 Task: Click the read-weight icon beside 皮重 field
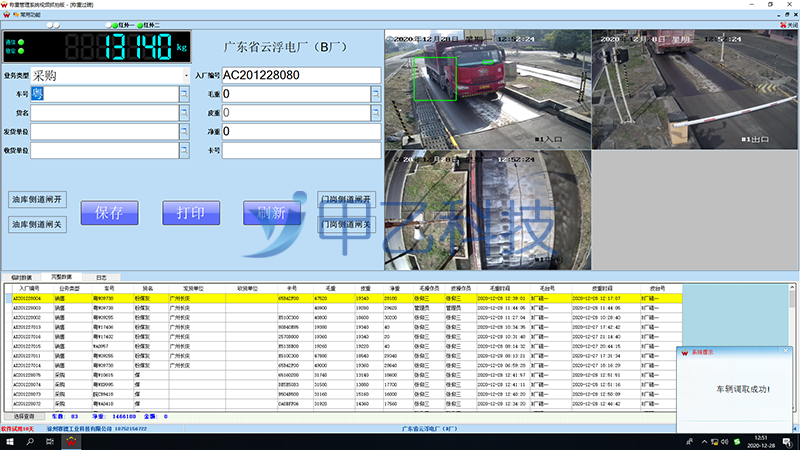coord(376,112)
